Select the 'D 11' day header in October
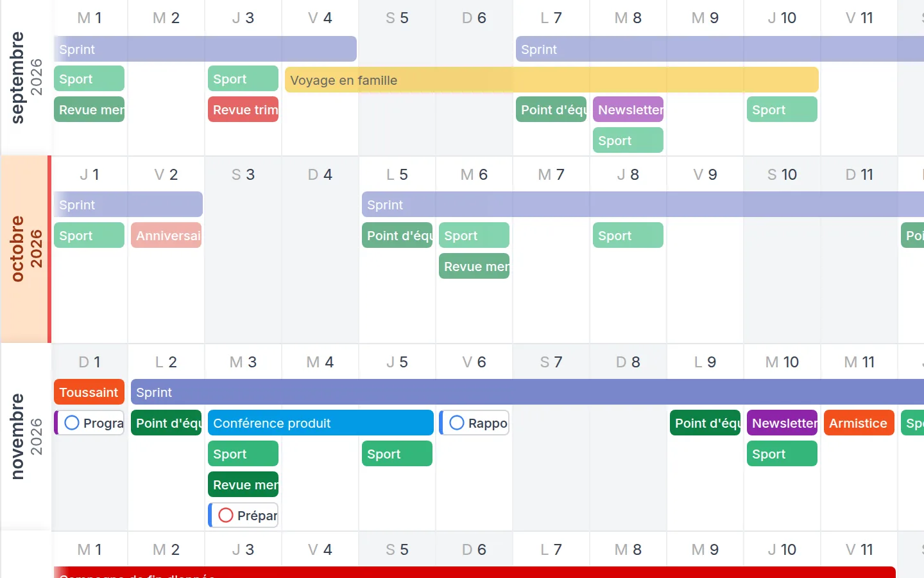924x578 pixels. (x=859, y=175)
